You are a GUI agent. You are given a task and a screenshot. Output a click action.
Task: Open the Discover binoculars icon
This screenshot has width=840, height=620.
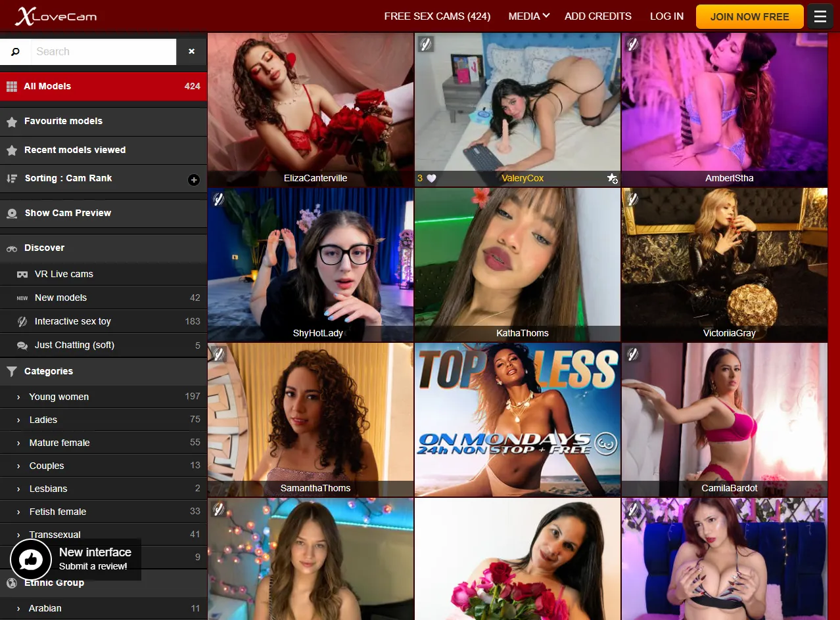tap(12, 248)
